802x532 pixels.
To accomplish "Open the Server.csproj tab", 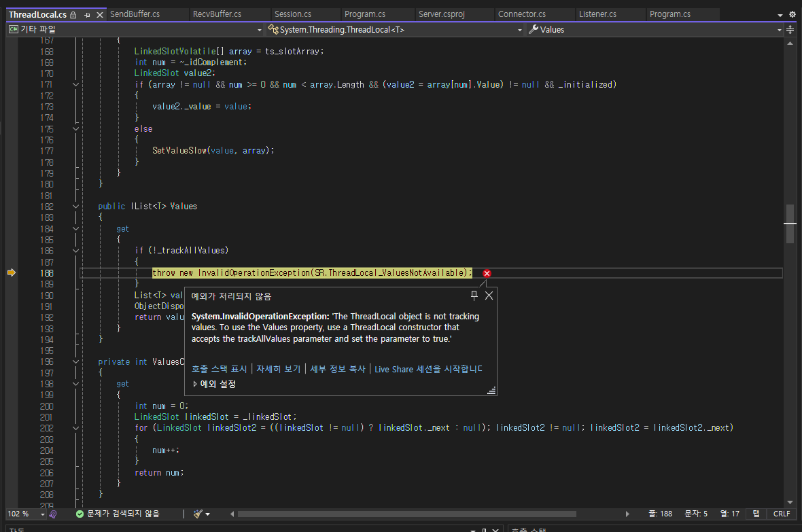I will tap(441, 14).
